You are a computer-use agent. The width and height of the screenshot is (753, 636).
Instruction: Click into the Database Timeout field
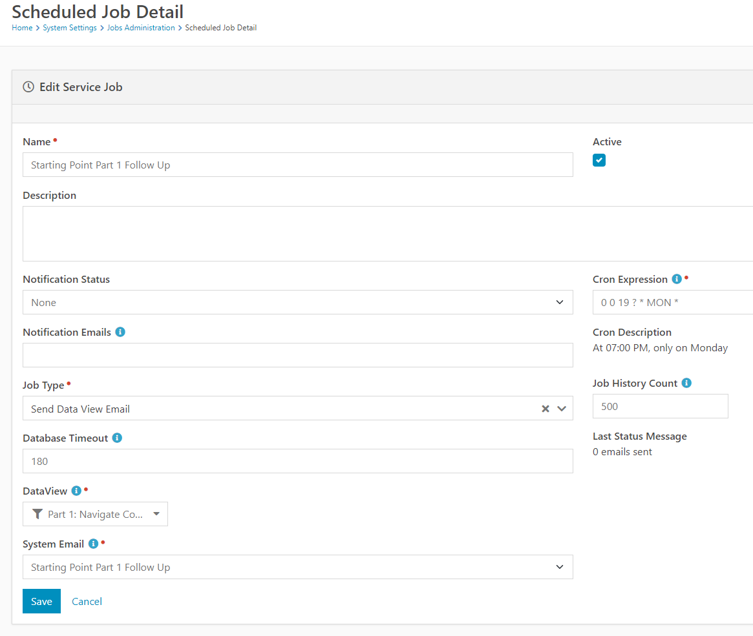point(298,461)
